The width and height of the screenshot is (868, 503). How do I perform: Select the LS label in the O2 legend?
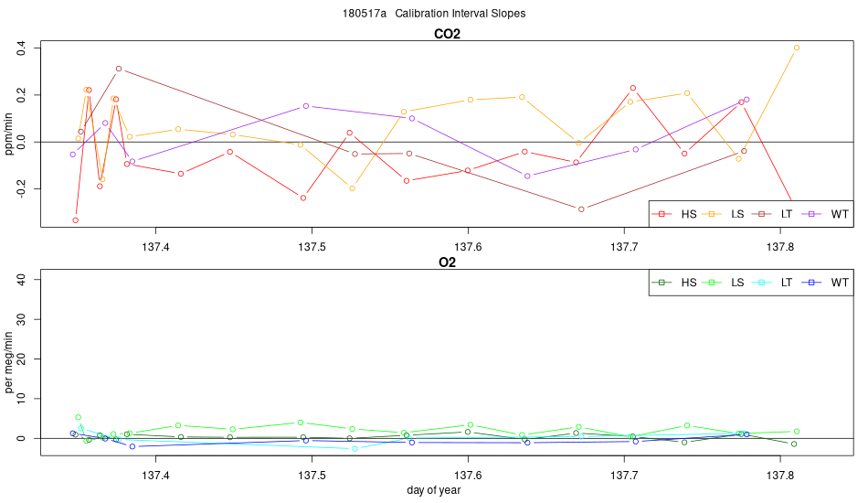[x=737, y=283]
